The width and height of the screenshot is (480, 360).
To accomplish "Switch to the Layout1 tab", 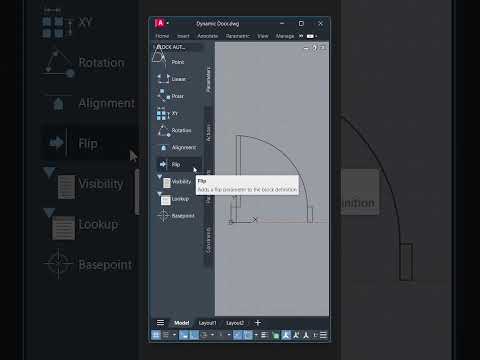I will coord(207,323).
